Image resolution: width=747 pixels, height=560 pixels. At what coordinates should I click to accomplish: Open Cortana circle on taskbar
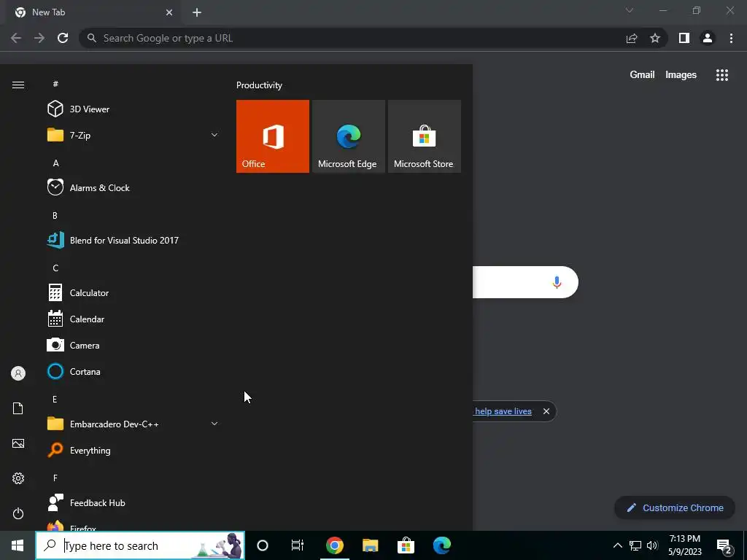(263, 545)
